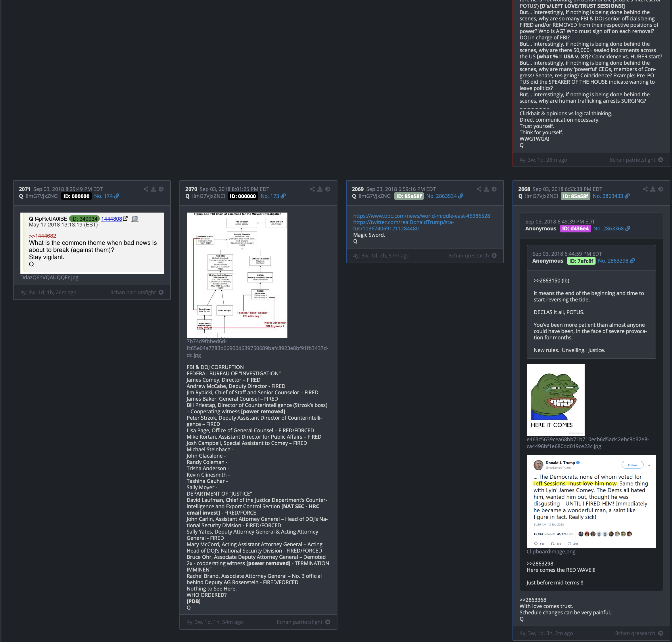Click the arrow circle icon on post 2069
Image resolution: width=672 pixels, height=642 pixels.
494,189
